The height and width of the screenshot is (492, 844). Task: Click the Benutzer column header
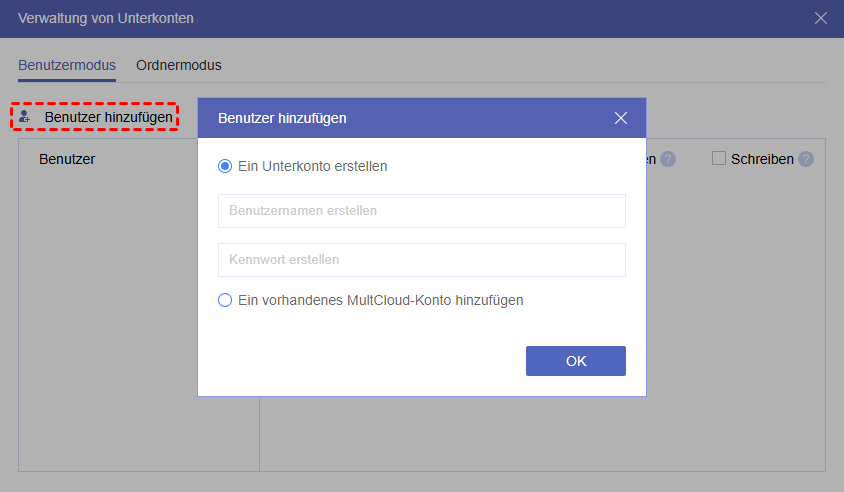[x=67, y=158]
